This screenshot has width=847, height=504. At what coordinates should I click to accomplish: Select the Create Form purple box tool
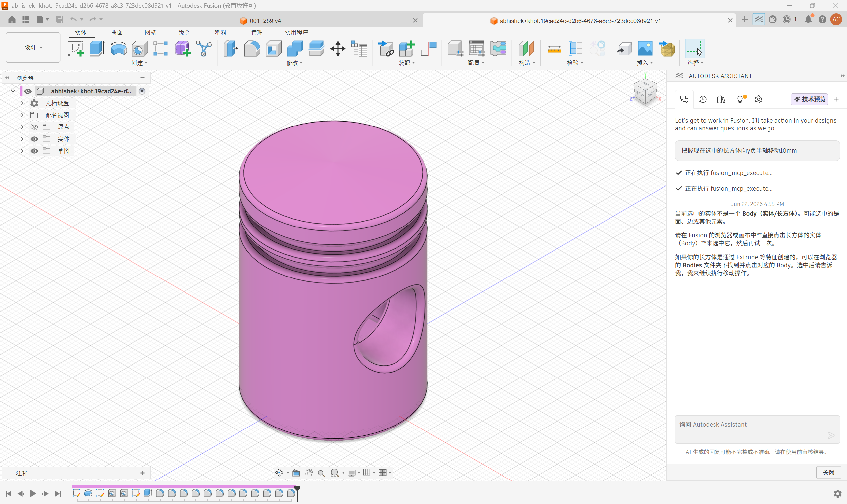tap(183, 49)
